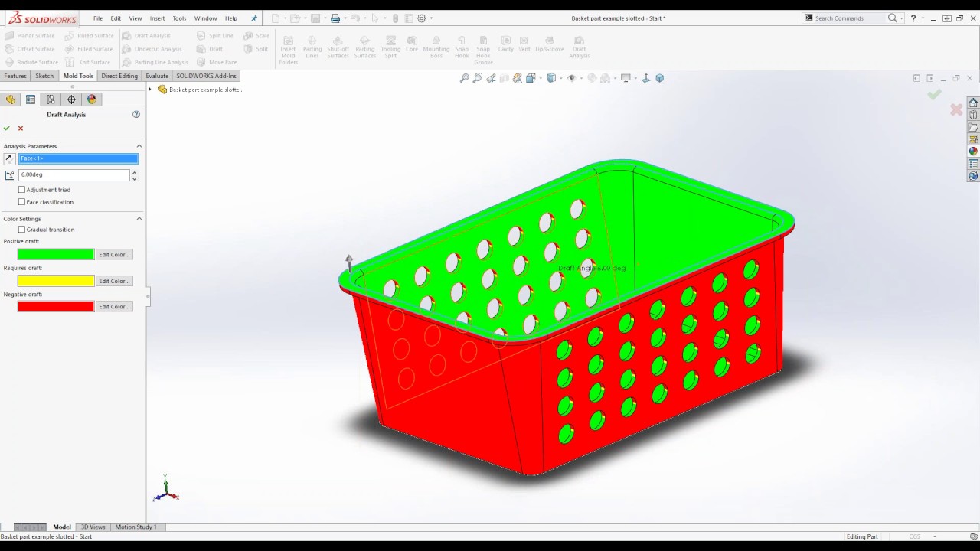Open the File menu
The width and height of the screenshot is (980, 551).
click(98, 18)
